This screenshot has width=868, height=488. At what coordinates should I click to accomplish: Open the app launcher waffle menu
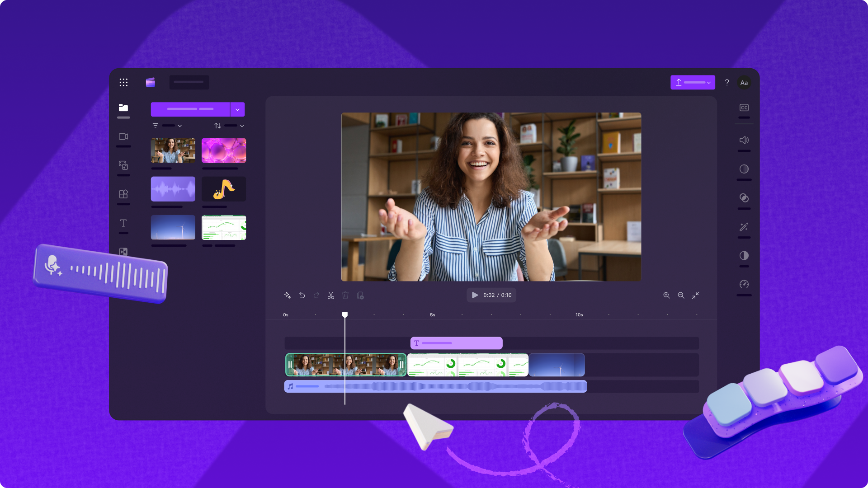click(123, 82)
